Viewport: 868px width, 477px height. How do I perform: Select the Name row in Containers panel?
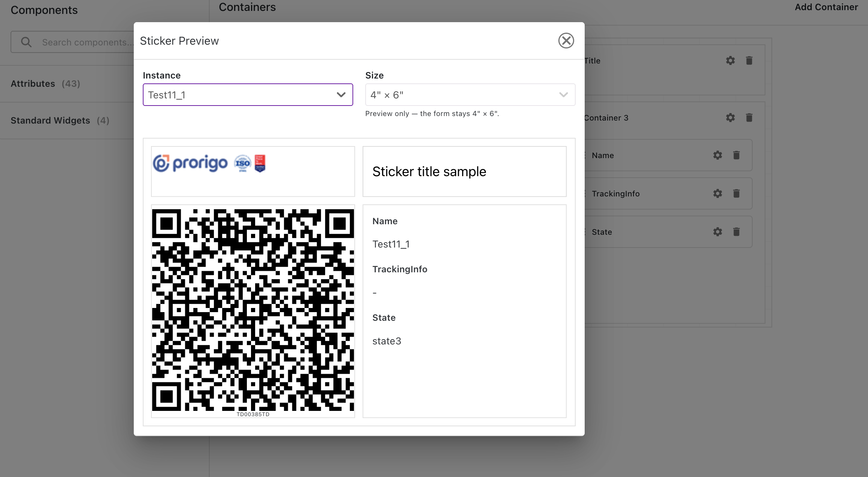point(668,155)
